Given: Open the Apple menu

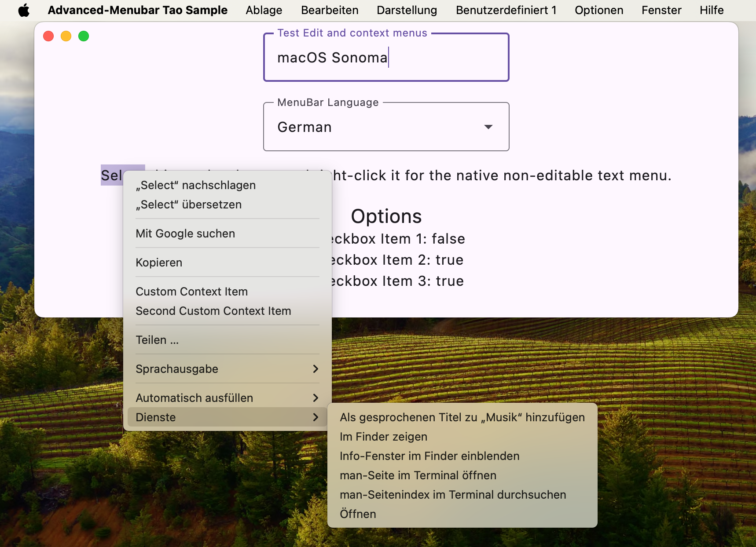Looking at the screenshot, I should [24, 10].
